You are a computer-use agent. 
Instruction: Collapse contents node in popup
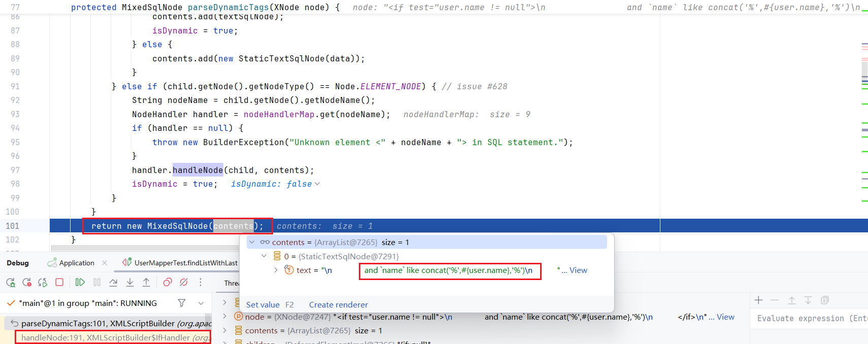[x=252, y=242]
